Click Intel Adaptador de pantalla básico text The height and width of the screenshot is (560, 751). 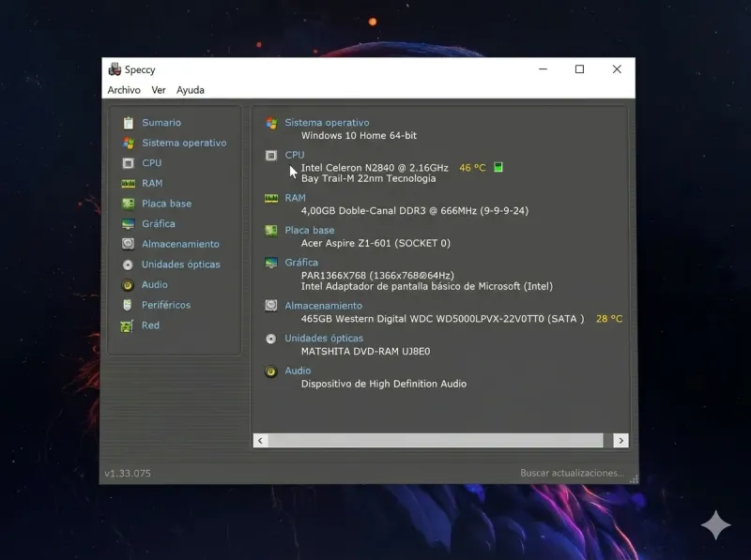427,286
